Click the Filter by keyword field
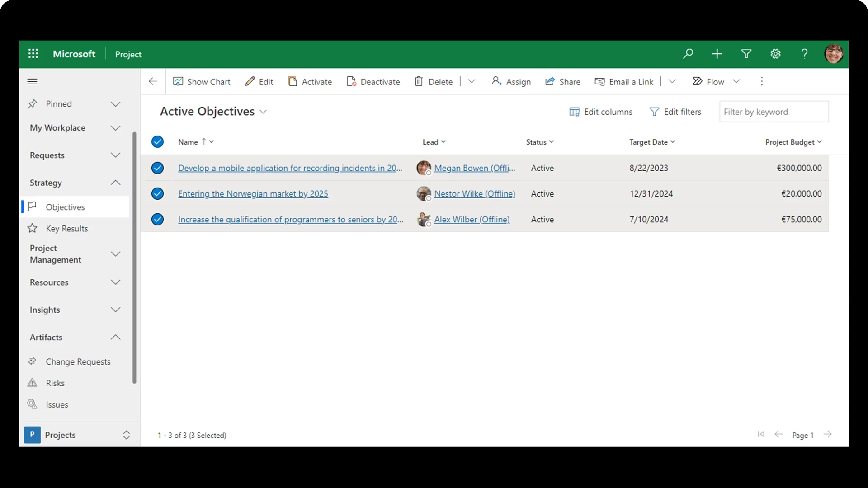This screenshot has width=868, height=488. tap(774, 112)
